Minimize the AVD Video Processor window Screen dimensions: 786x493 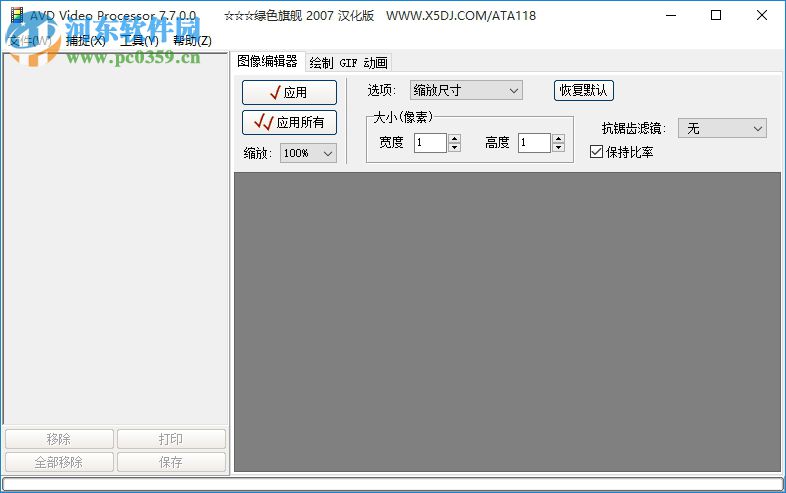click(671, 16)
